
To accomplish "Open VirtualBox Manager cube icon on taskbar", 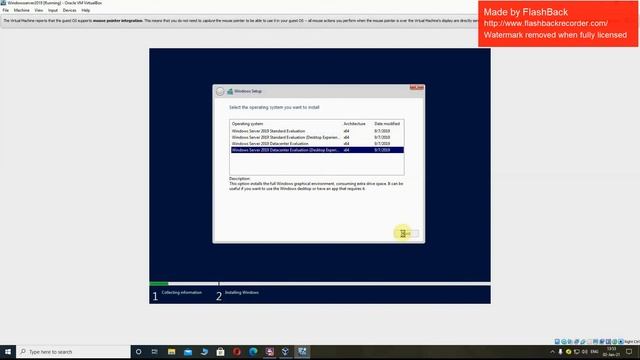I will click(285, 352).
